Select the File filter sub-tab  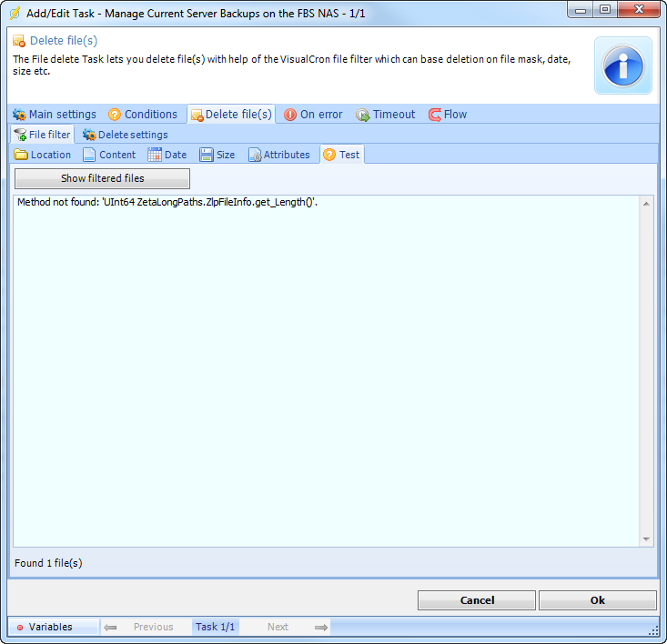42,135
